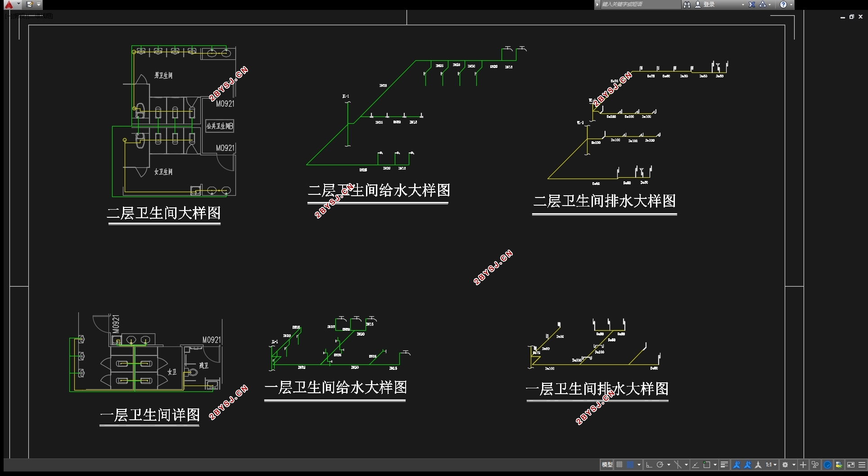The image size is (868, 476).
Task: Open polar tracking angle dropdown
Action: [669, 465]
